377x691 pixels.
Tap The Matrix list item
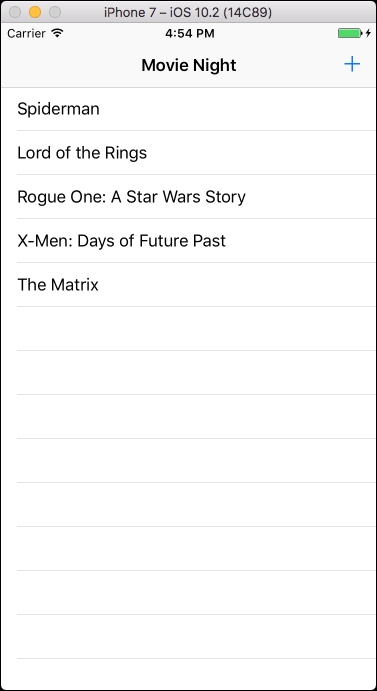point(188,285)
